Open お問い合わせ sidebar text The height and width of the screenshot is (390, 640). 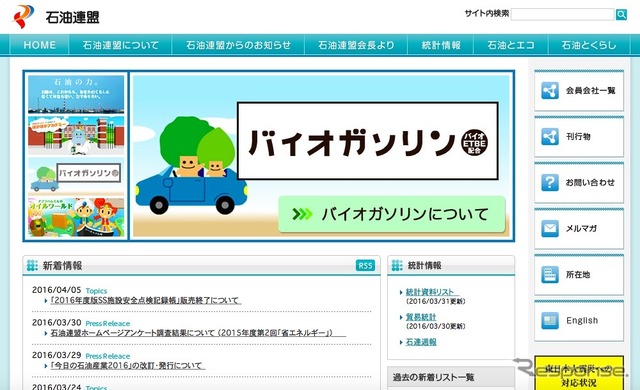(x=590, y=182)
